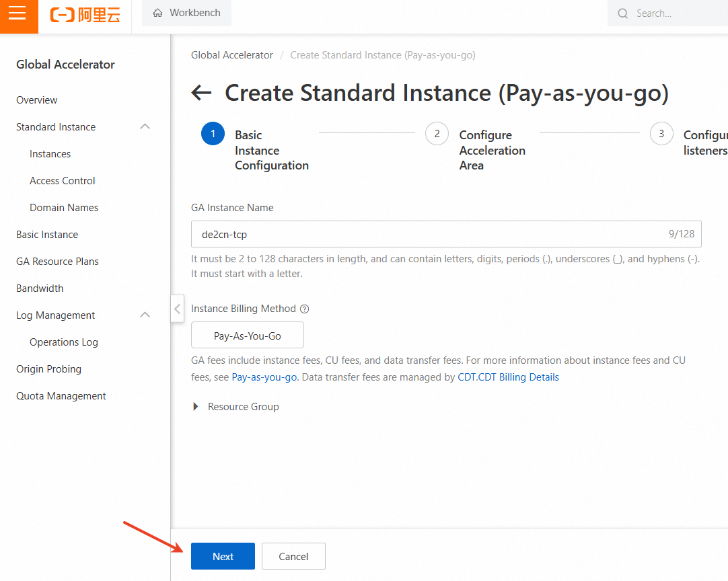Image resolution: width=728 pixels, height=581 pixels.
Task: Click the Instance Billing Method help icon
Action: (x=304, y=309)
